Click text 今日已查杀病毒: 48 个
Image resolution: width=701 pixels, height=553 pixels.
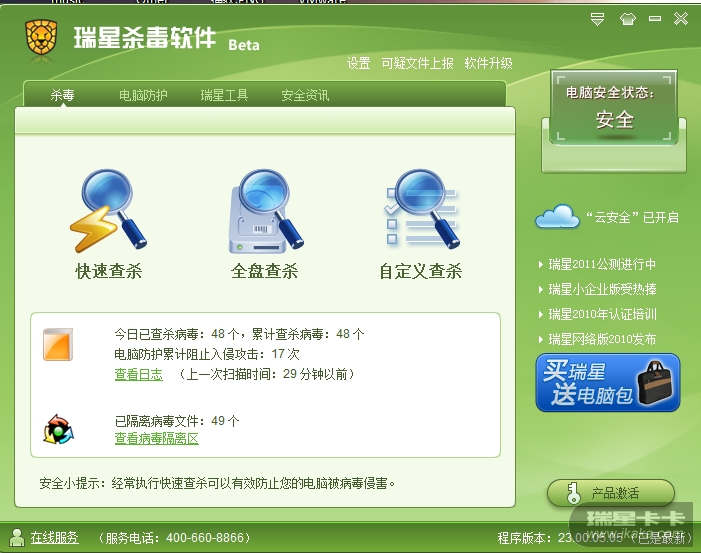coord(177,334)
